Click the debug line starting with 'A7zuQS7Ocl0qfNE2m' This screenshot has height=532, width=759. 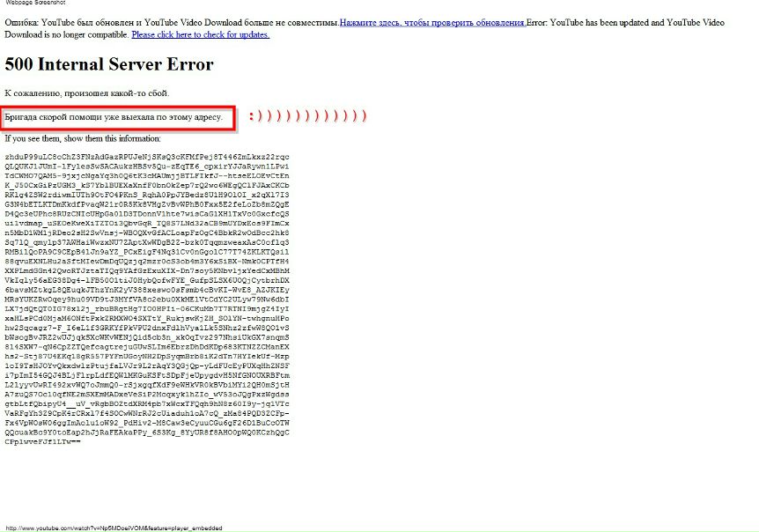(x=147, y=395)
